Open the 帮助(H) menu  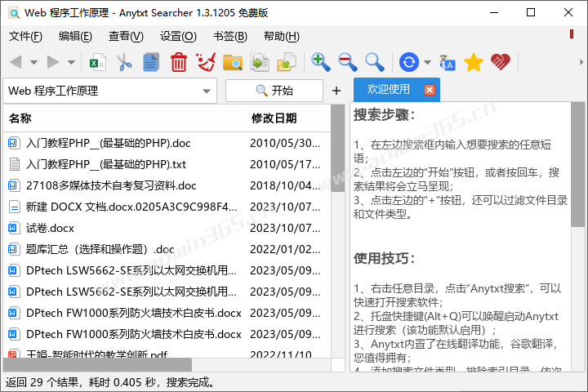pos(282,37)
